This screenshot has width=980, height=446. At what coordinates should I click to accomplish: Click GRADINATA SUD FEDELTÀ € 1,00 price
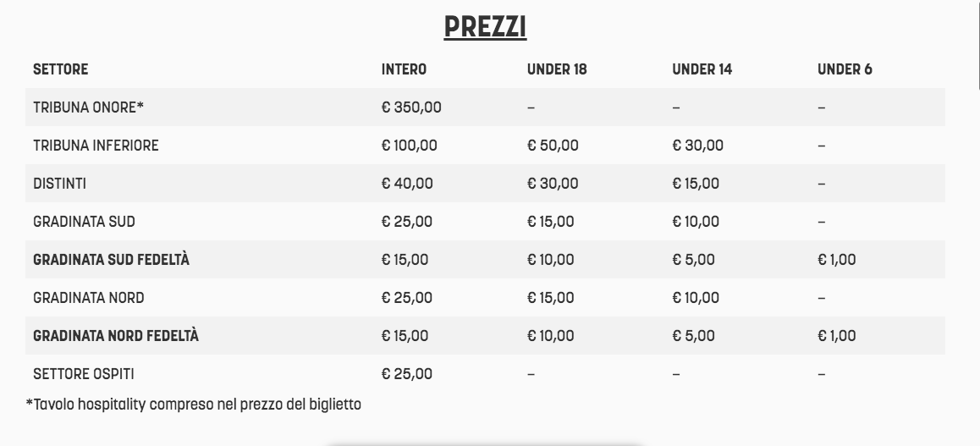pos(837,260)
